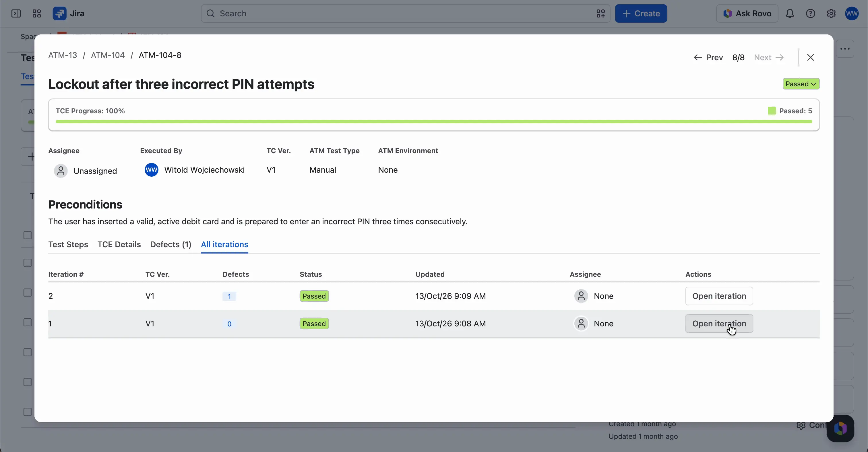Click the green TCE progress bar

pos(434,122)
